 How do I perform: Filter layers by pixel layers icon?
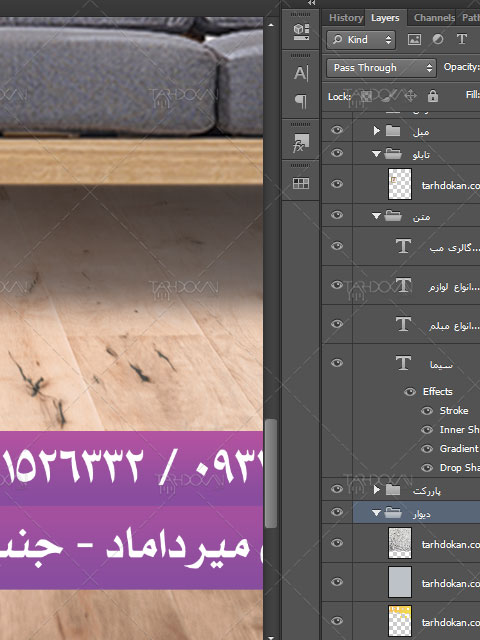(414, 39)
